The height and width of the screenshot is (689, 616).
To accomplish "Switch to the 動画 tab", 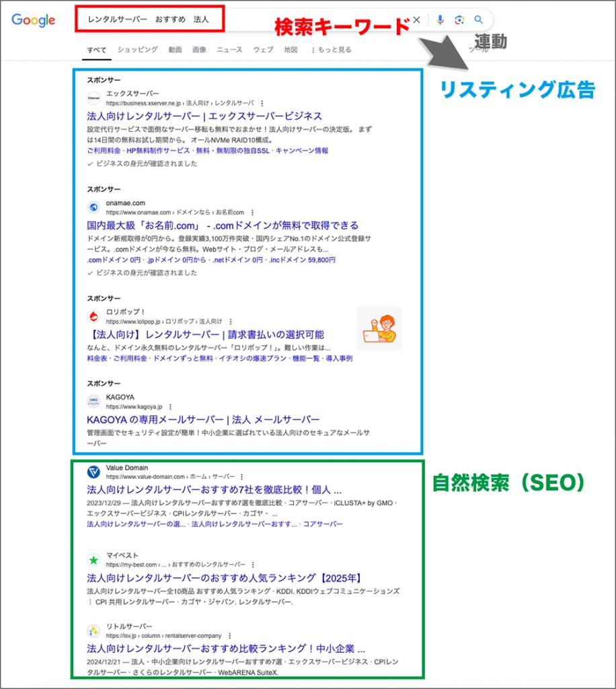I will pyautogui.click(x=176, y=49).
